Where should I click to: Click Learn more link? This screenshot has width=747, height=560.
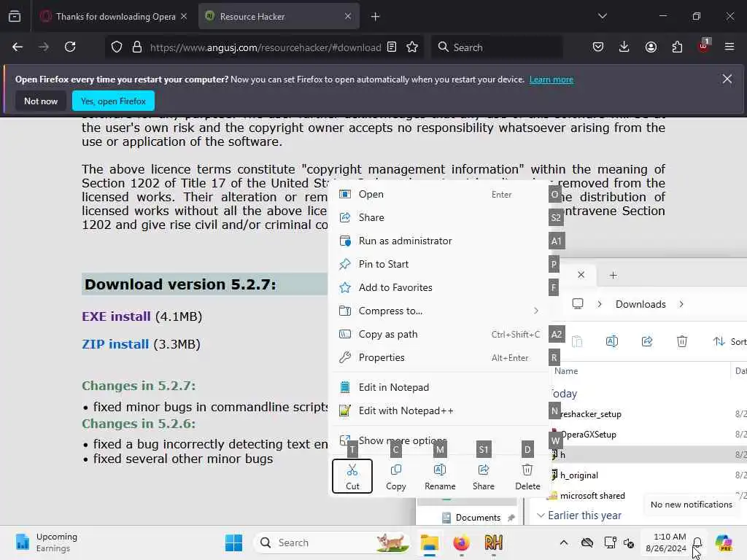(x=551, y=79)
